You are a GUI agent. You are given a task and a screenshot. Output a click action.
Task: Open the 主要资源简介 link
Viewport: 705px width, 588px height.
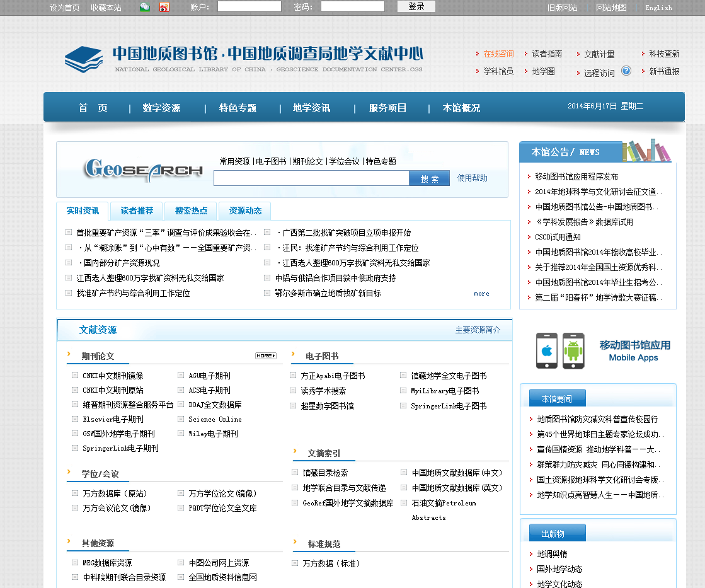(x=478, y=330)
